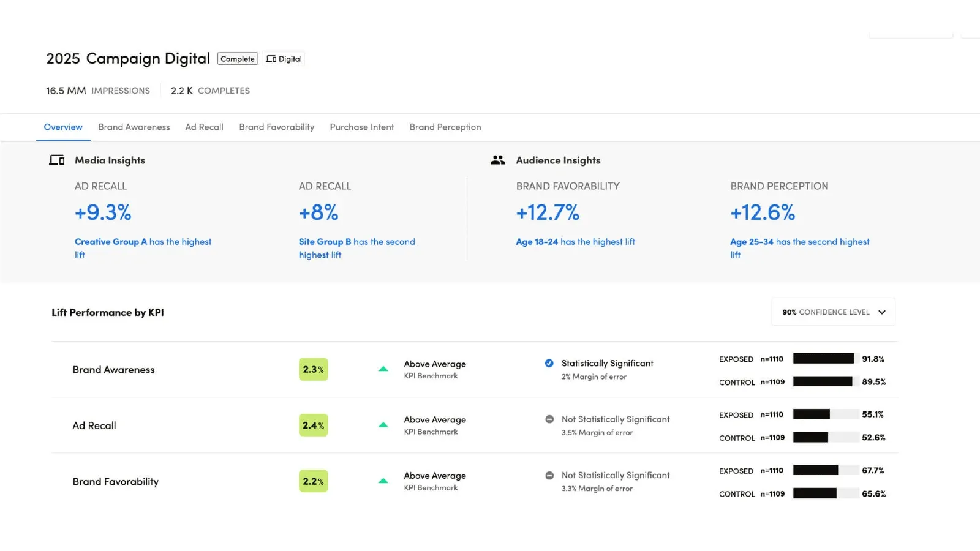Image resolution: width=980 pixels, height=551 pixels.
Task: Click the Age 18-24 link
Action: (x=537, y=242)
